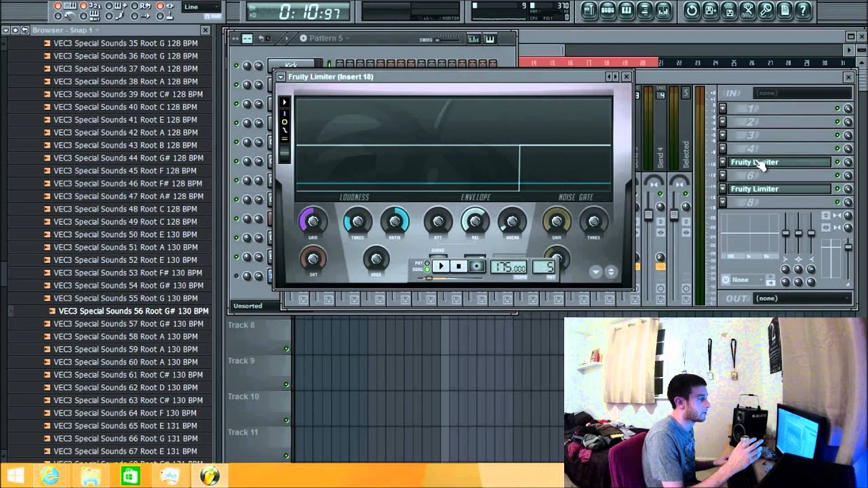Toggle the enable LED of FX slot 7 Fruity Limiter

[x=837, y=189]
